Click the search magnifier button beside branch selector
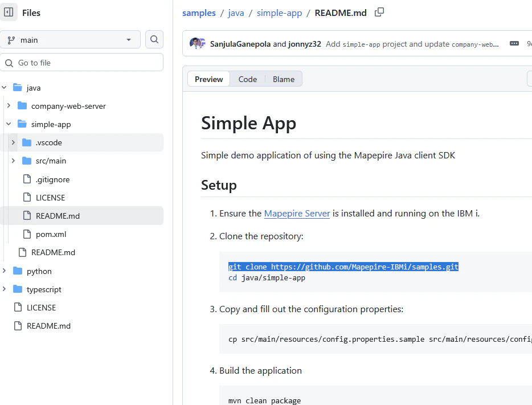 point(154,40)
